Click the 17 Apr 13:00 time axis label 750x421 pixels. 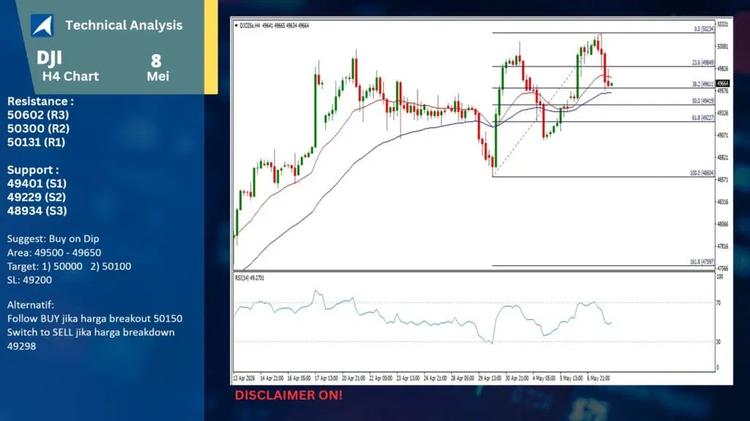point(326,378)
